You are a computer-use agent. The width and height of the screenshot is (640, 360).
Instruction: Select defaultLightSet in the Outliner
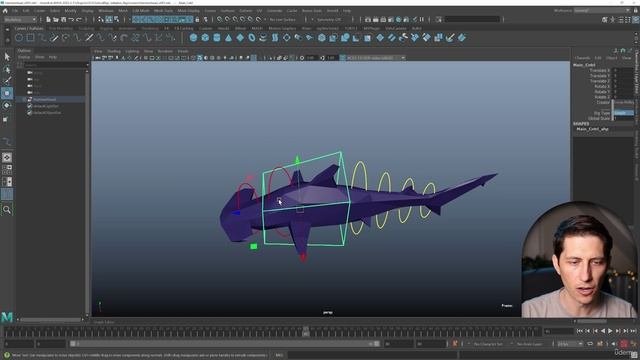tap(46, 106)
